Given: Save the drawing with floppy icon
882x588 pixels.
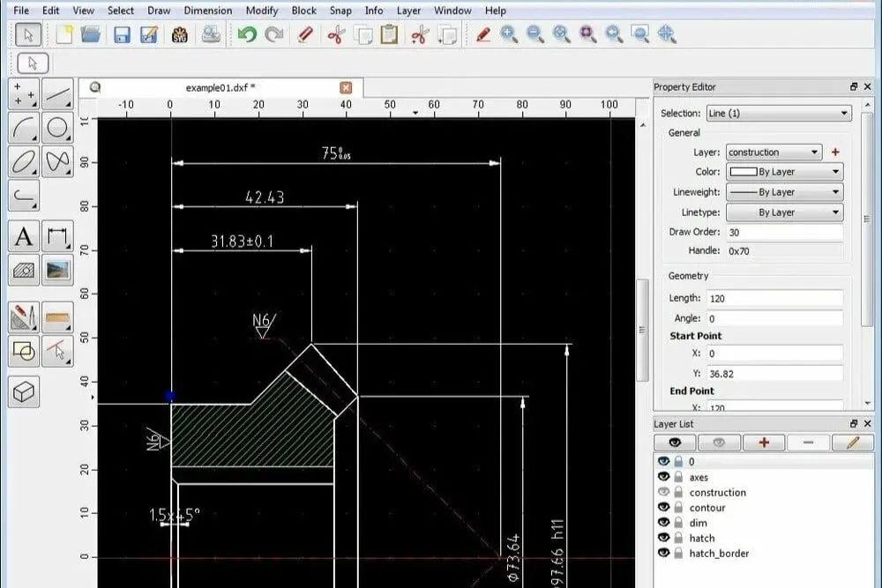Looking at the screenshot, I should coord(122,35).
